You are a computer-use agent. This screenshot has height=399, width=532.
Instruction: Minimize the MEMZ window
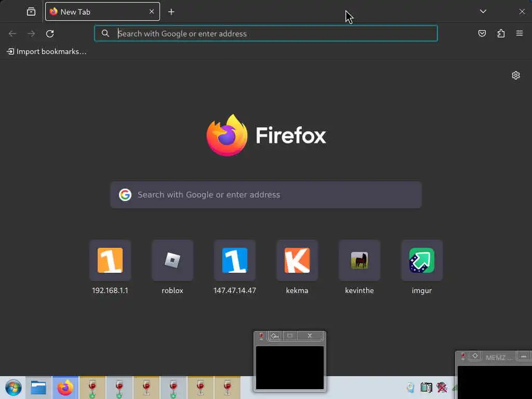[x=524, y=356]
